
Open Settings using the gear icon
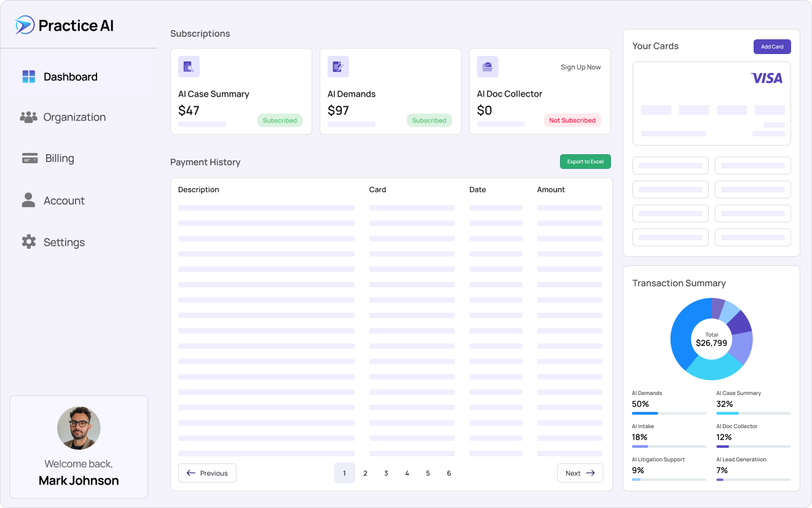pyautogui.click(x=28, y=241)
